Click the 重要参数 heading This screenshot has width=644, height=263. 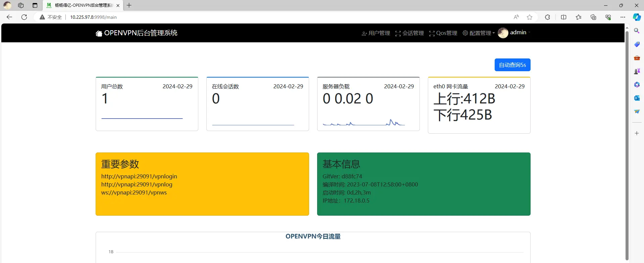tap(120, 164)
